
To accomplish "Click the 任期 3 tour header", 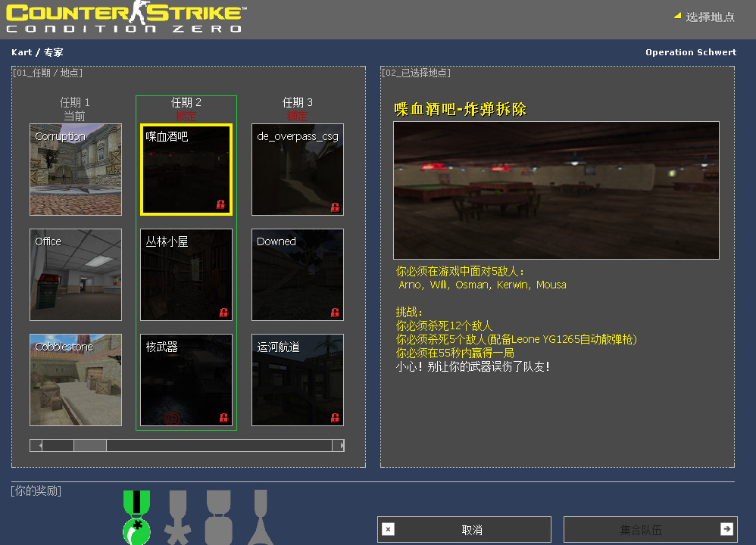I will (x=298, y=102).
